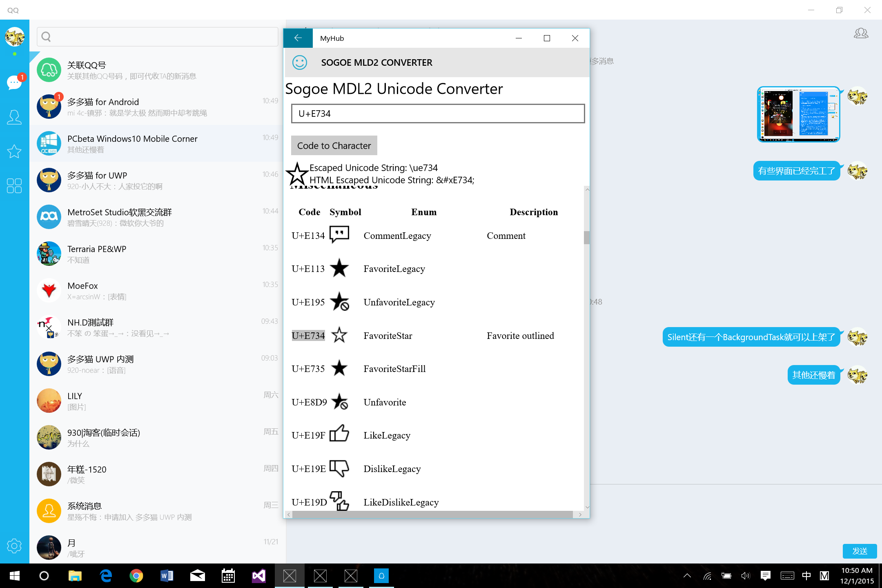Click the volume icon in system tray

746,576
